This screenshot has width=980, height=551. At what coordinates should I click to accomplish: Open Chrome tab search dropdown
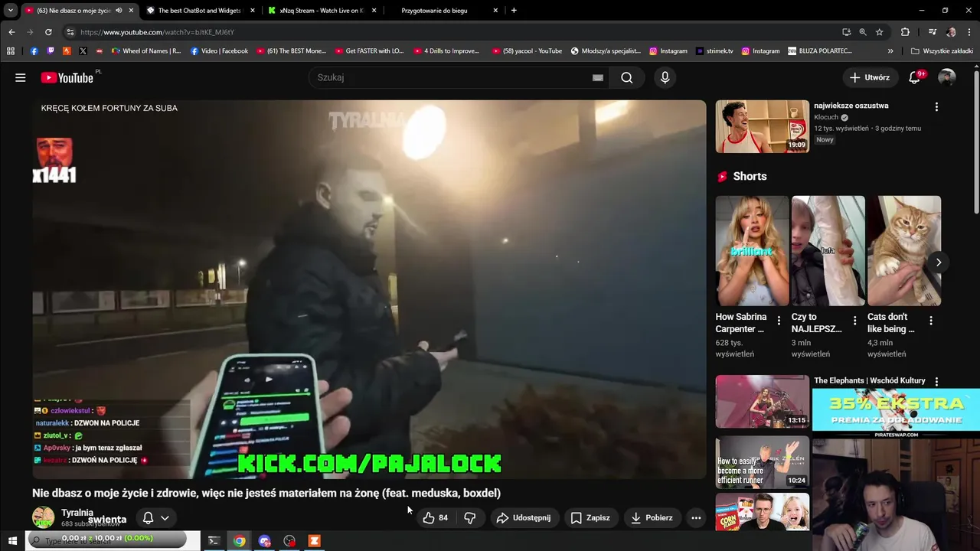coord(11,11)
